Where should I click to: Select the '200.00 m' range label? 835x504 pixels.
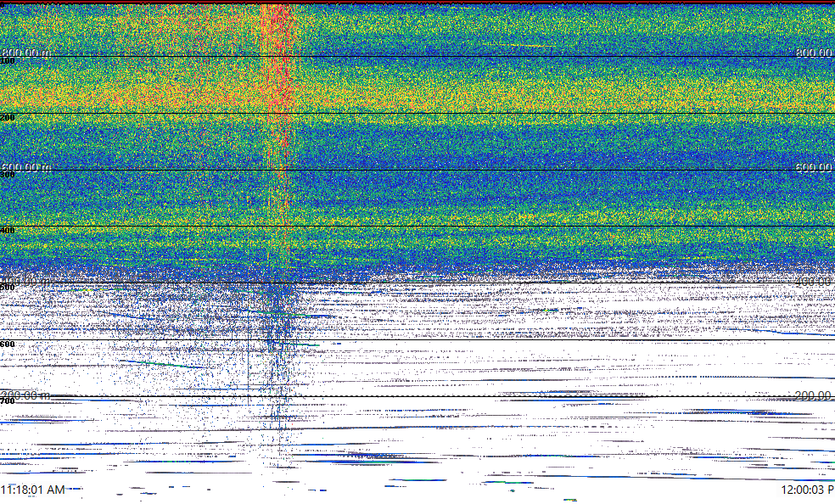click(x=26, y=395)
